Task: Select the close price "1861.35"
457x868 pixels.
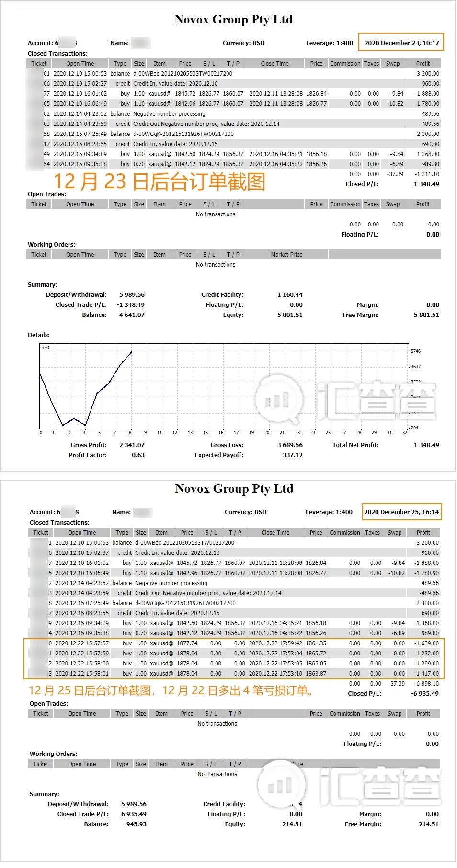Action: [x=316, y=643]
